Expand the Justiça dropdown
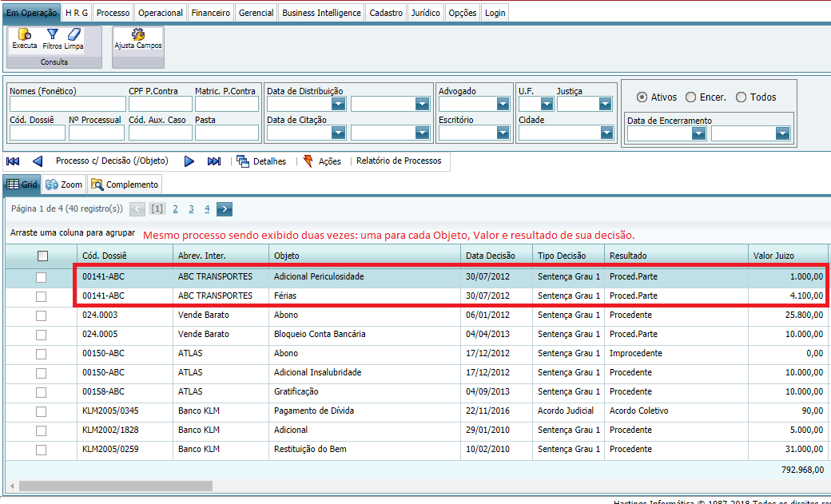This screenshot has height=504, width=831. point(605,104)
